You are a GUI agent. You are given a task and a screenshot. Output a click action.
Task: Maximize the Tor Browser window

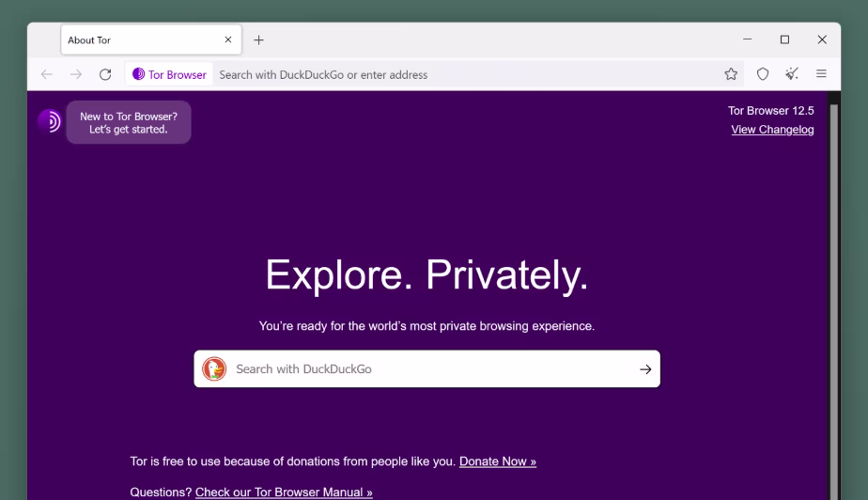point(784,39)
